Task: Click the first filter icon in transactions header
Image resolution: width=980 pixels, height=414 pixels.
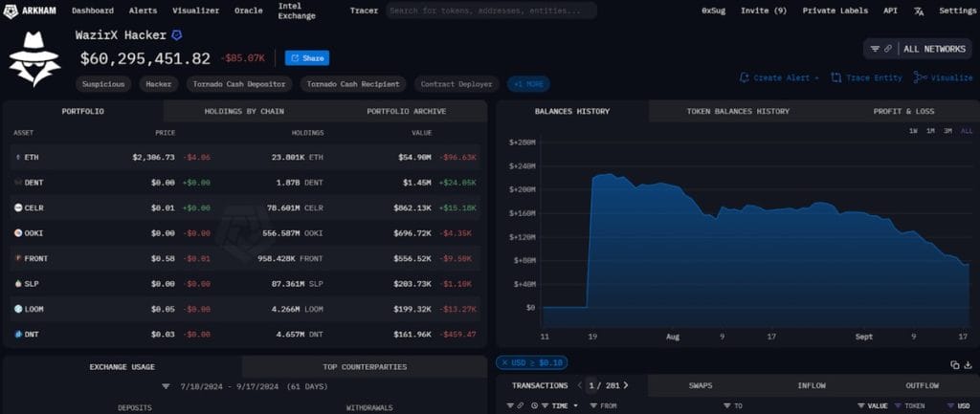Action: coord(510,406)
